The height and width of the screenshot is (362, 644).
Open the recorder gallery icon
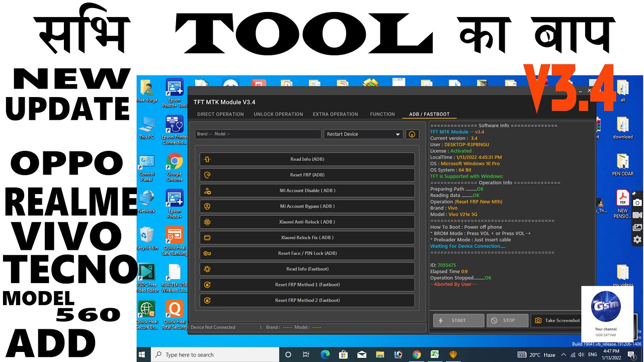(637, 228)
